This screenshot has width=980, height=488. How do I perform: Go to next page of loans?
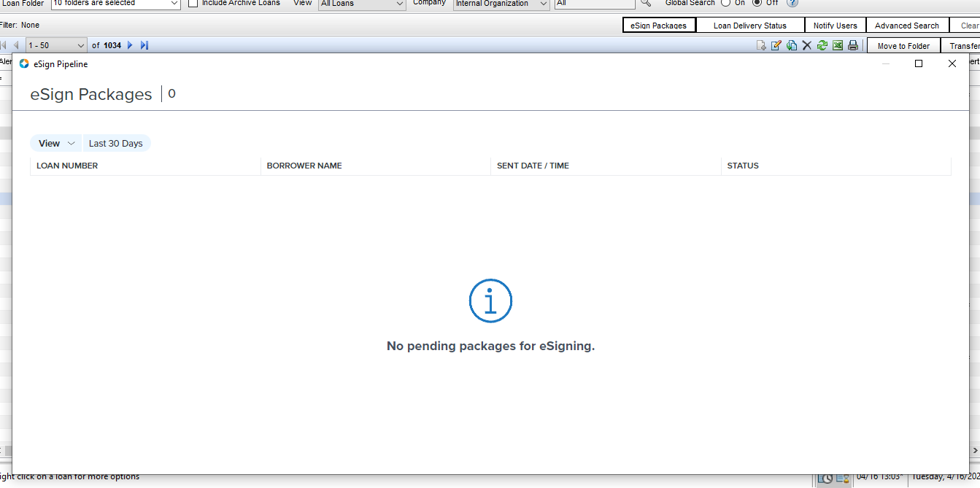coord(130,45)
